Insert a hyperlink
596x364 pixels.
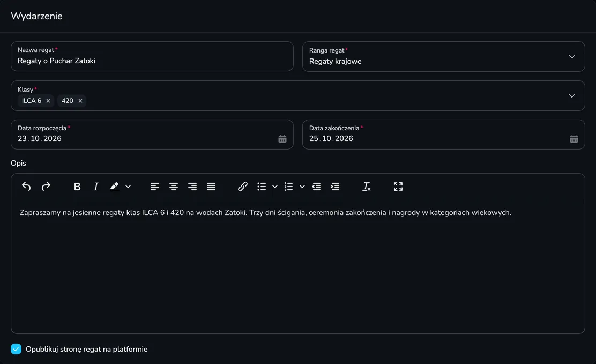point(242,187)
